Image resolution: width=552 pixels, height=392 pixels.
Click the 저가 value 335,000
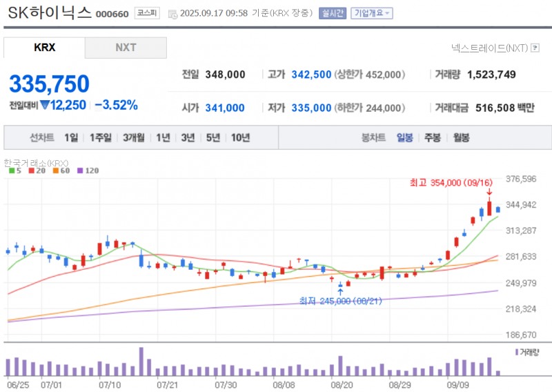312,108
